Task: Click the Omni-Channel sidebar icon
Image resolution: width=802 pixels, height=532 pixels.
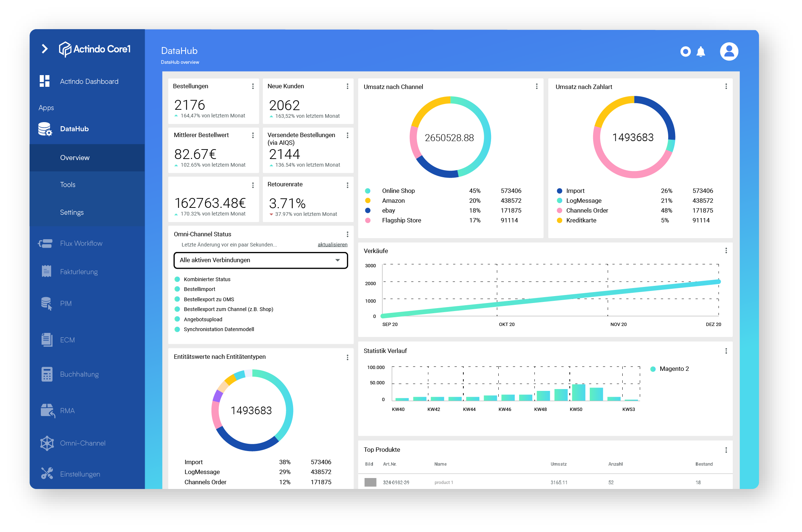Action: click(47, 443)
